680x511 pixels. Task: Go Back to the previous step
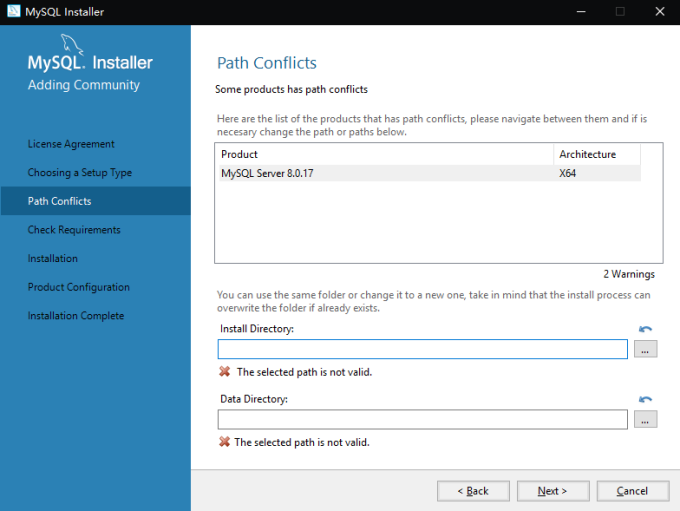pos(473,491)
